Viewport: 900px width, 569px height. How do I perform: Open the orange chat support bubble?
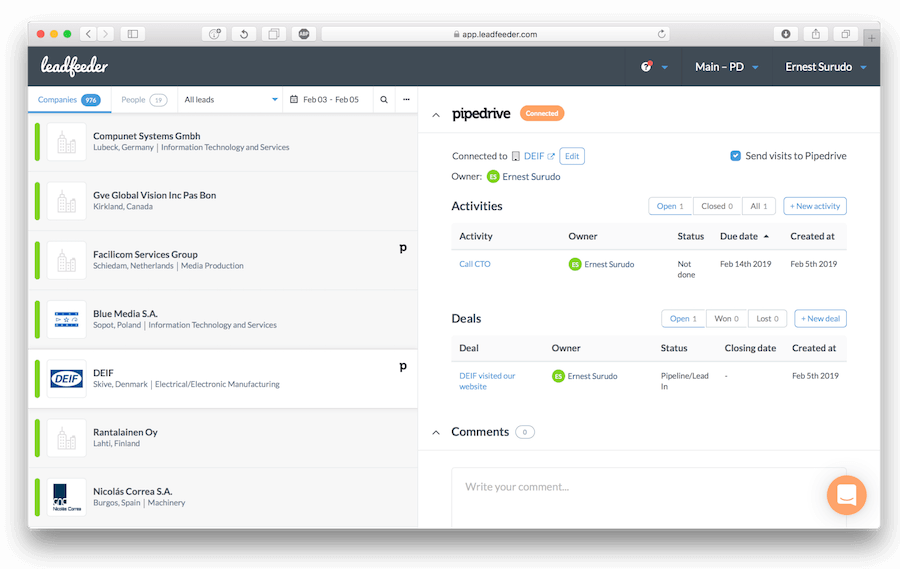[847, 495]
